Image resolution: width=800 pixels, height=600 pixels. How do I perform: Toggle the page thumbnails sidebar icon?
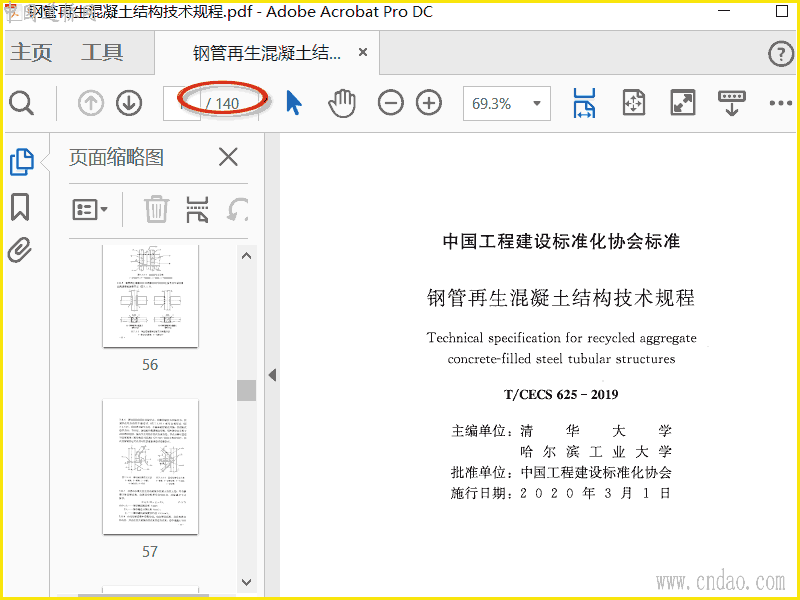point(21,162)
